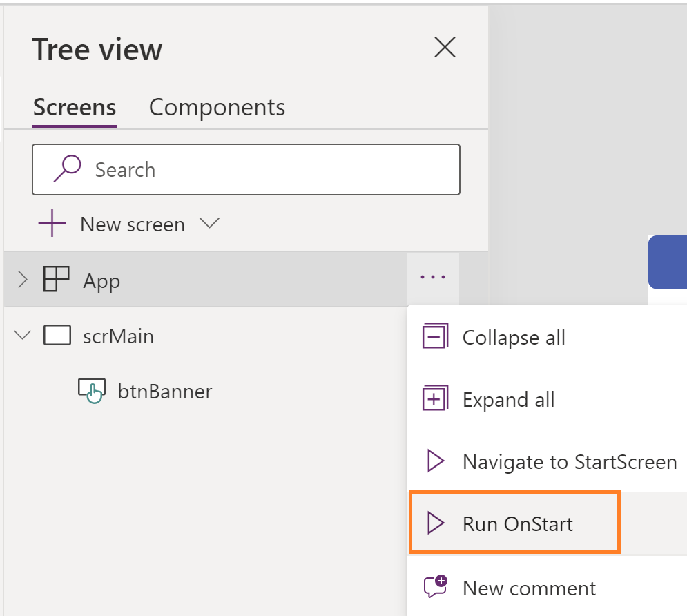Choose Expand all from the context menu
Viewport: 687px width, 616px height.
[508, 400]
